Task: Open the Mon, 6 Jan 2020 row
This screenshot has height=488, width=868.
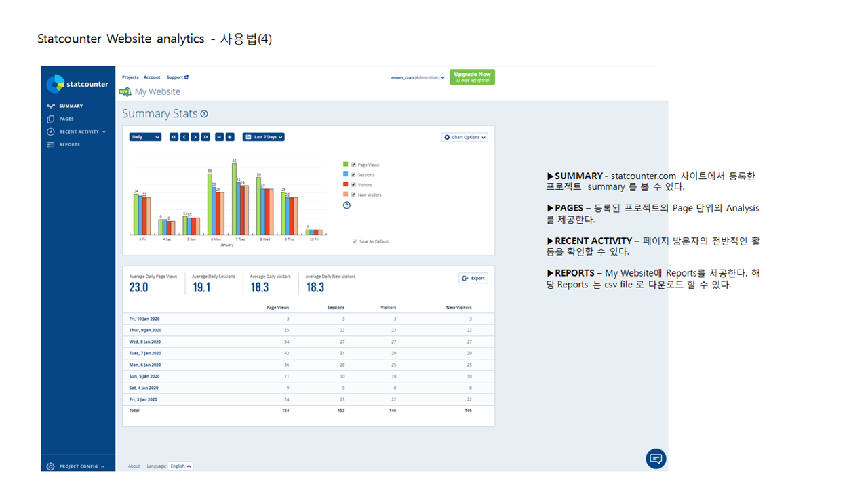Action: click(309, 365)
